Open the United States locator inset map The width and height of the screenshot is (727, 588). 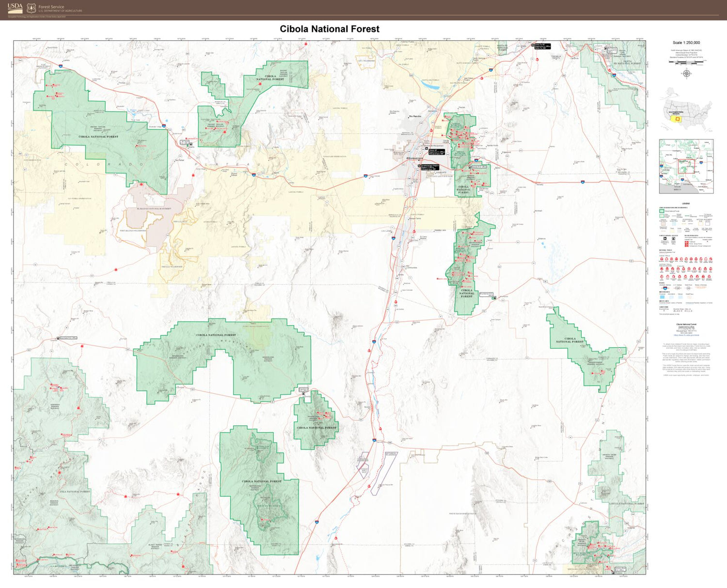[x=686, y=110]
